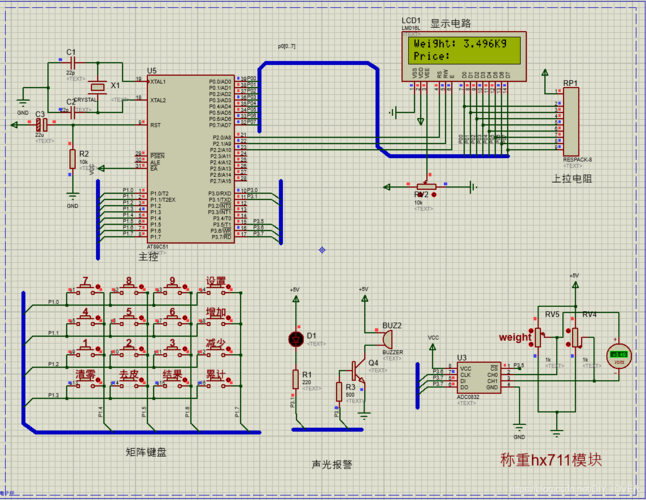Select resistor R2
This screenshot has height=500, width=646.
tap(73, 159)
